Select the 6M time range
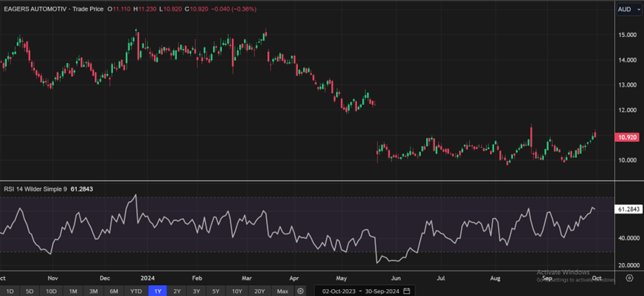Image resolution: width=644 pixels, height=296 pixels. click(x=114, y=291)
